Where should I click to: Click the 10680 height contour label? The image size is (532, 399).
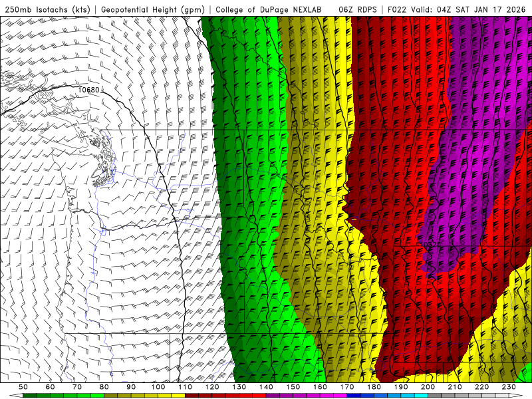pos(89,90)
